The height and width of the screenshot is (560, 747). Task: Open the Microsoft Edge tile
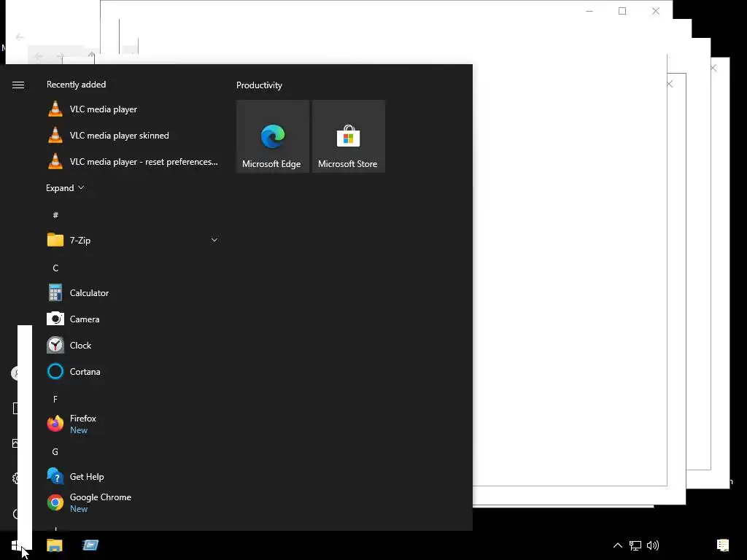(x=273, y=136)
